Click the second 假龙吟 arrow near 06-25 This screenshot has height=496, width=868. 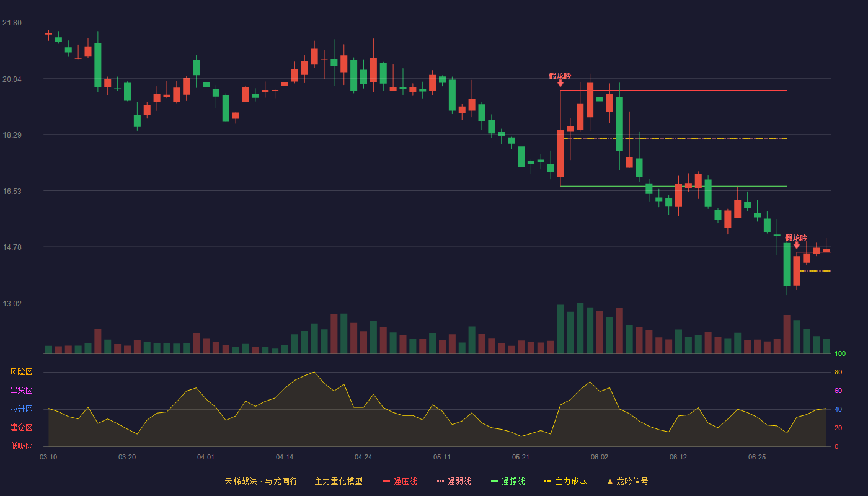tap(797, 246)
